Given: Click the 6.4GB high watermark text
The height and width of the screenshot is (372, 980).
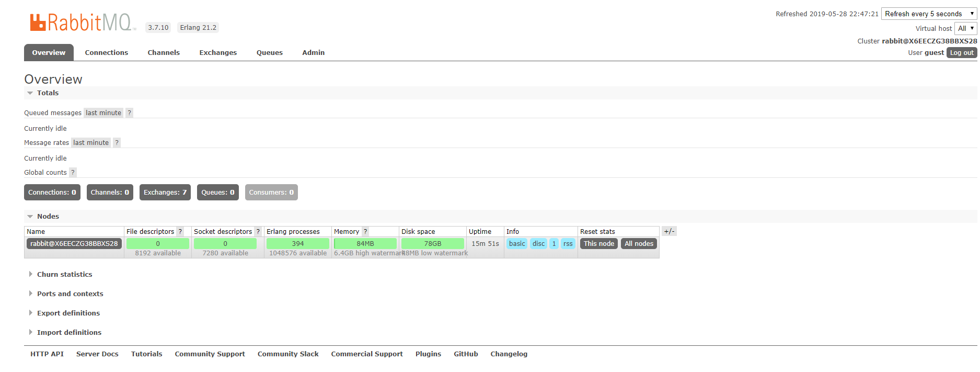Looking at the screenshot, I should (369, 253).
